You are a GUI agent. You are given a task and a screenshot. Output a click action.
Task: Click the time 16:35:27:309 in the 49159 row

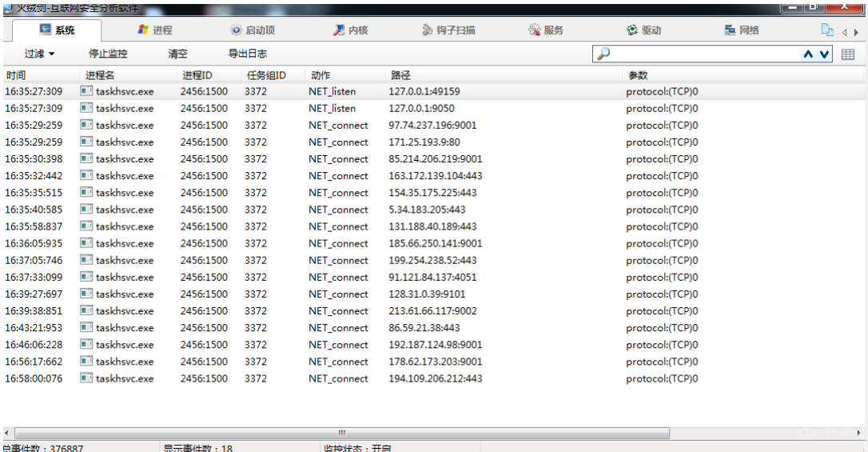pyautogui.click(x=34, y=91)
